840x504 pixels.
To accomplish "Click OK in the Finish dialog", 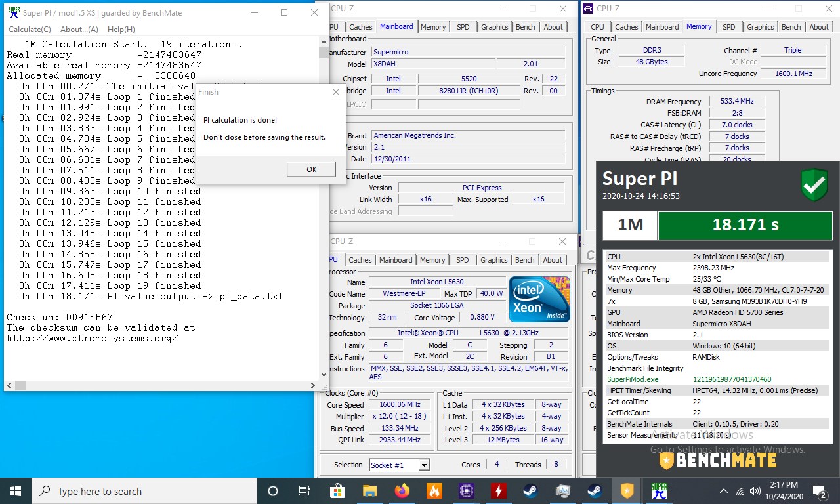I will (312, 169).
